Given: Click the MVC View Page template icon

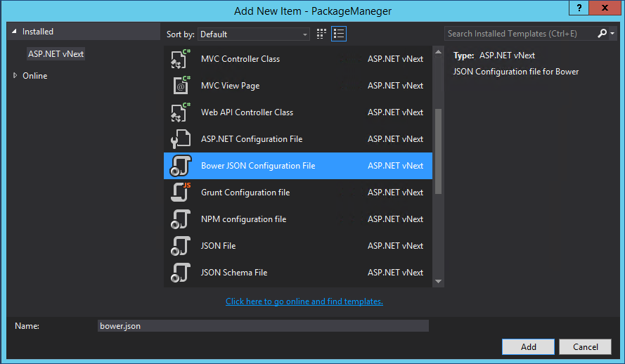Looking at the screenshot, I should 181,86.
